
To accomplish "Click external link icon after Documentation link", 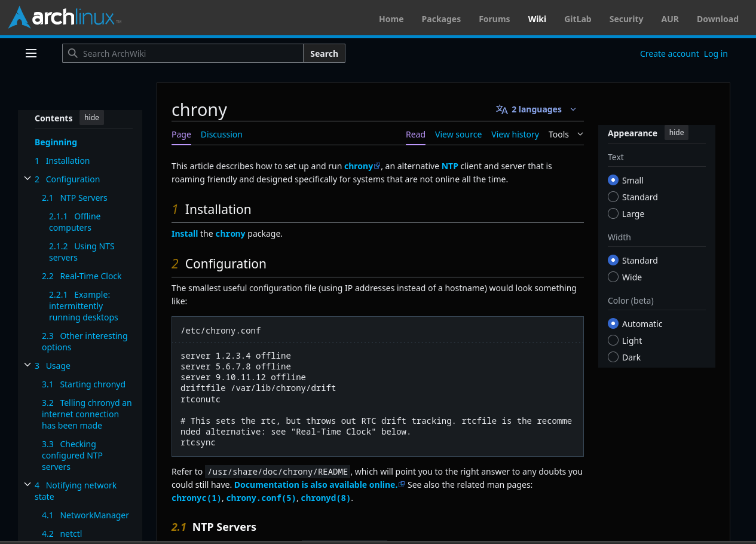I will 402,485.
